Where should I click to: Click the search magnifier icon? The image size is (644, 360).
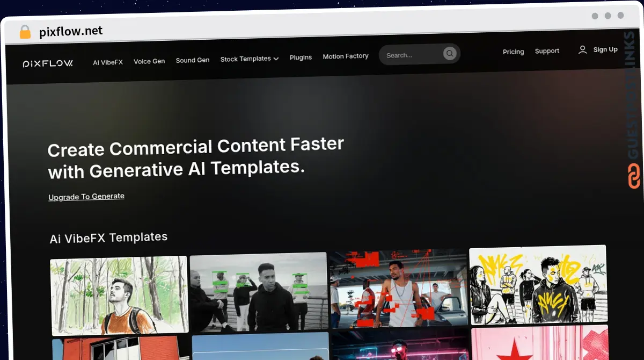pyautogui.click(x=450, y=53)
